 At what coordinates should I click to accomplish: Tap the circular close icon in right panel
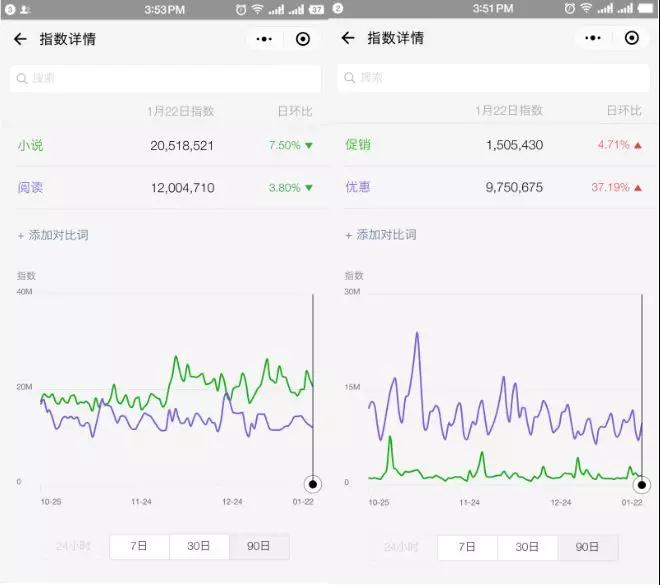pos(631,38)
